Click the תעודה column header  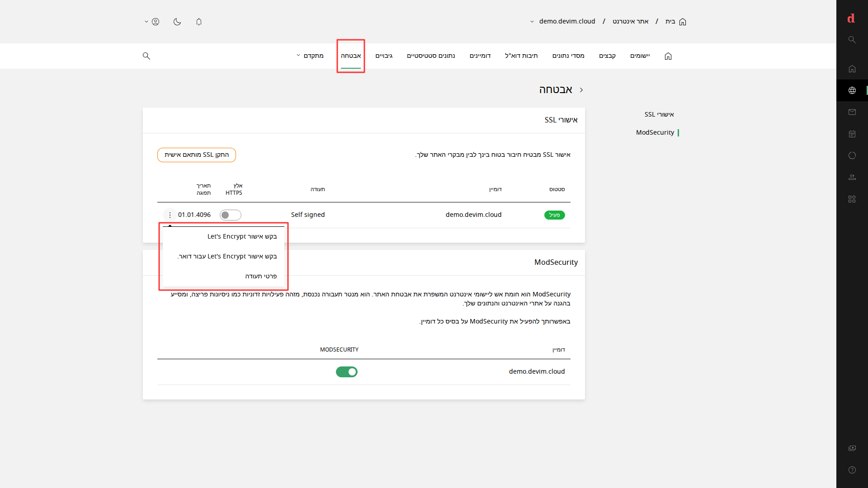pos(318,190)
